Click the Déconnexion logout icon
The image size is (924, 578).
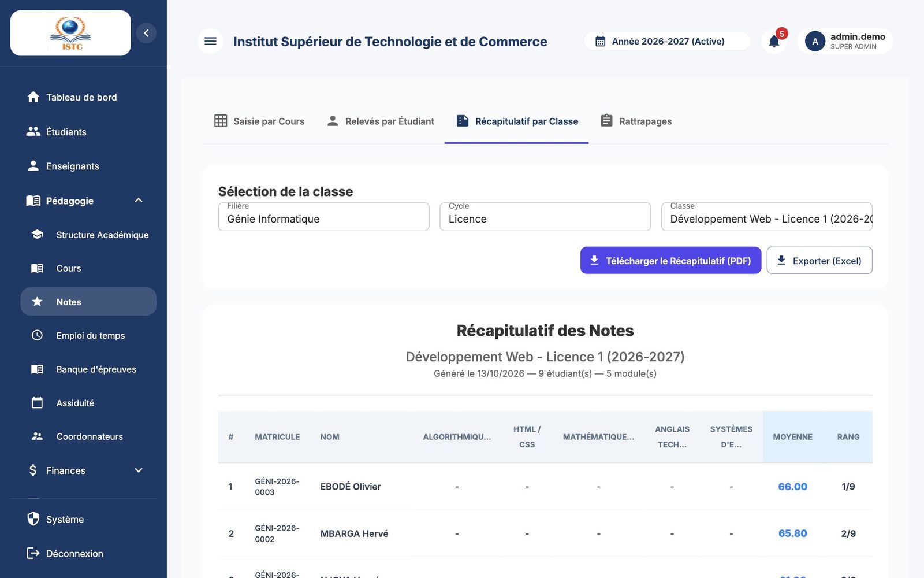tap(33, 553)
